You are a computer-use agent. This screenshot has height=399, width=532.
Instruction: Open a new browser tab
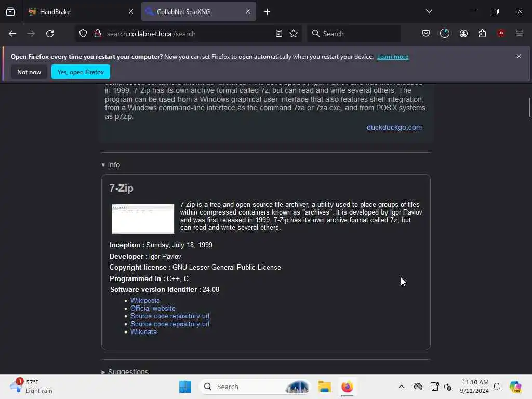click(268, 12)
